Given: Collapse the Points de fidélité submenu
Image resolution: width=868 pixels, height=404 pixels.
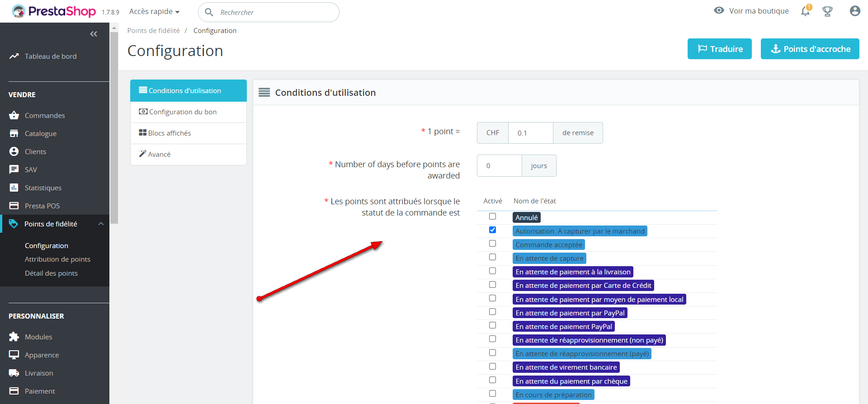Looking at the screenshot, I should 101,224.
